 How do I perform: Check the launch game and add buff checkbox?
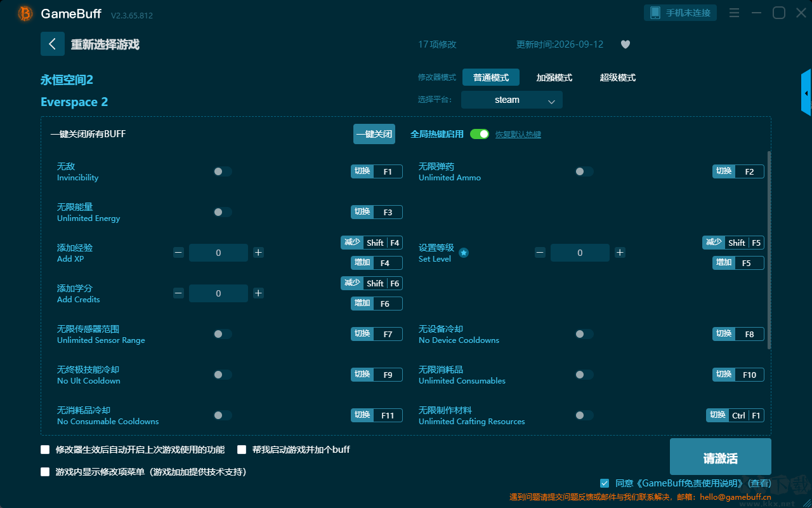242,450
